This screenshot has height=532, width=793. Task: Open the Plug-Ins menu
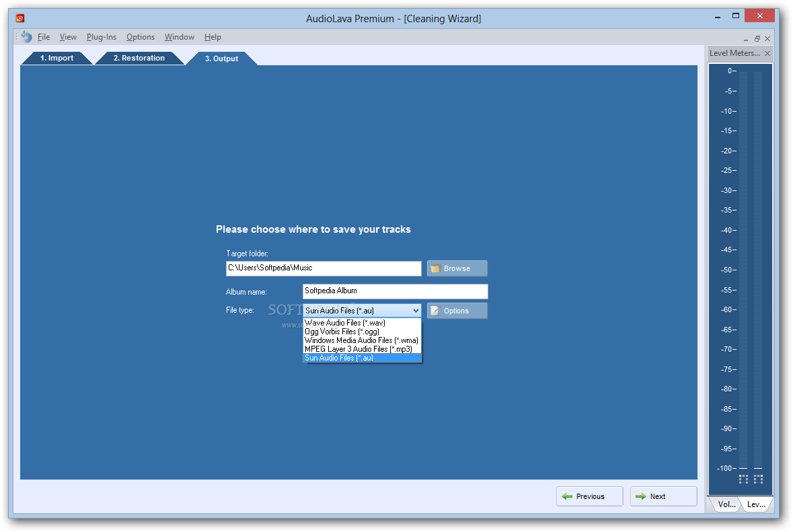pos(101,37)
